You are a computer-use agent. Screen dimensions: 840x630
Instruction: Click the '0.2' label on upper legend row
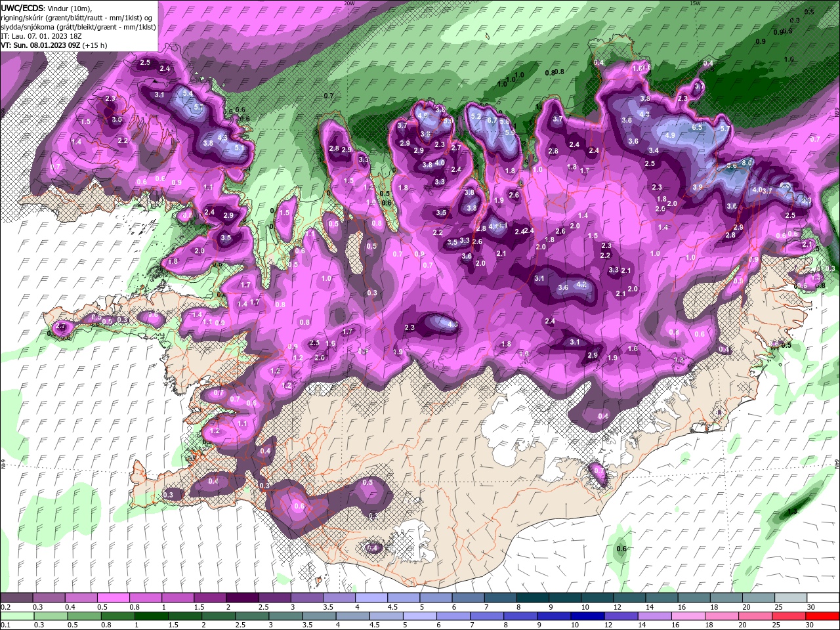pos(5,606)
